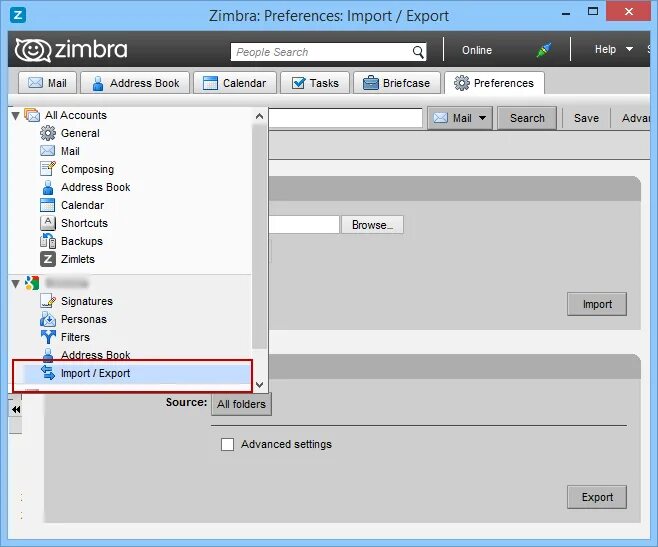Click the Export button
Image resolution: width=658 pixels, height=547 pixels.
[597, 497]
